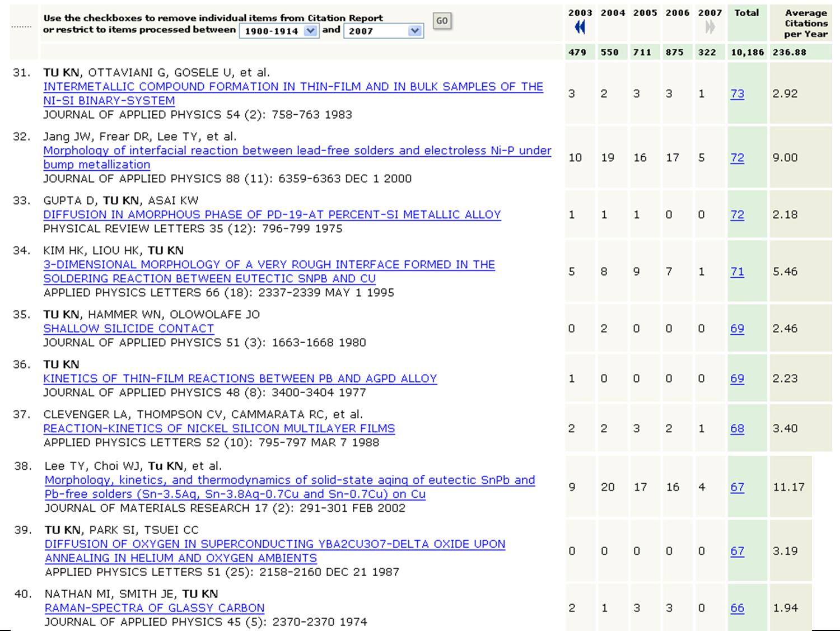Open 3-dimensional morphology rough interface article
This screenshot has width=840, height=631.
point(269,272)
